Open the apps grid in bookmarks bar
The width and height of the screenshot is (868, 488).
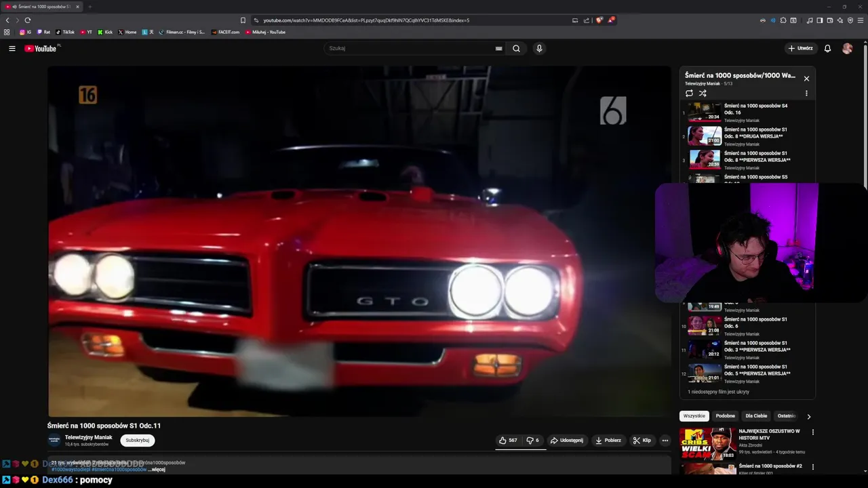(7, 32)
